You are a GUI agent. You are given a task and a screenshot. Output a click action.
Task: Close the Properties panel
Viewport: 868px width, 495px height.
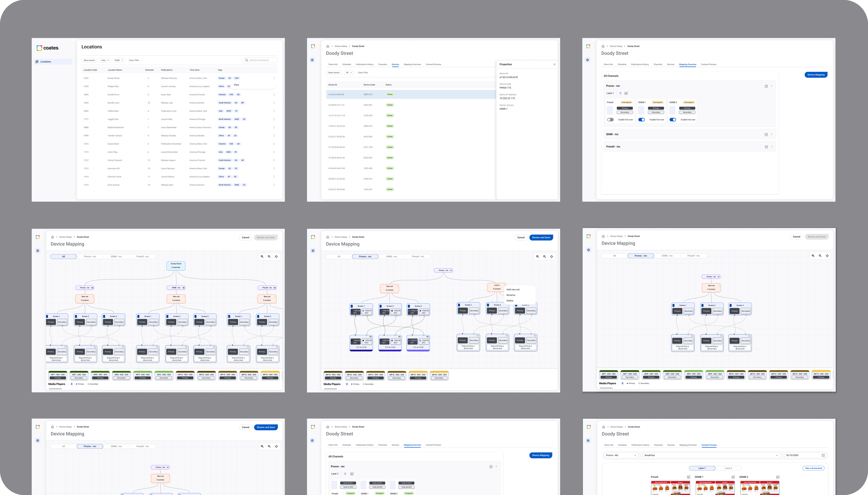tap(554, 64)
